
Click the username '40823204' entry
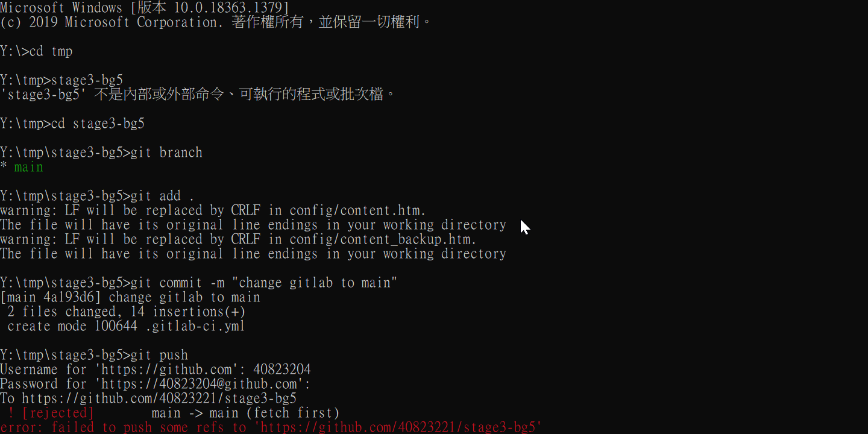tap(282, 370)
